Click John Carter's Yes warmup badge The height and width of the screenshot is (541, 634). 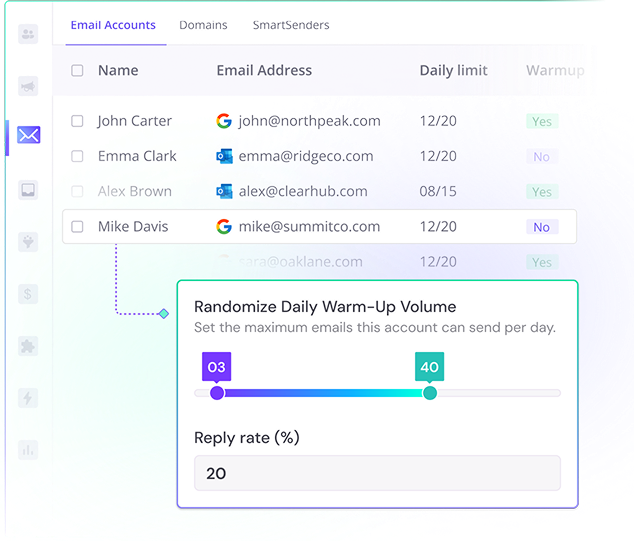coord(542,121)
